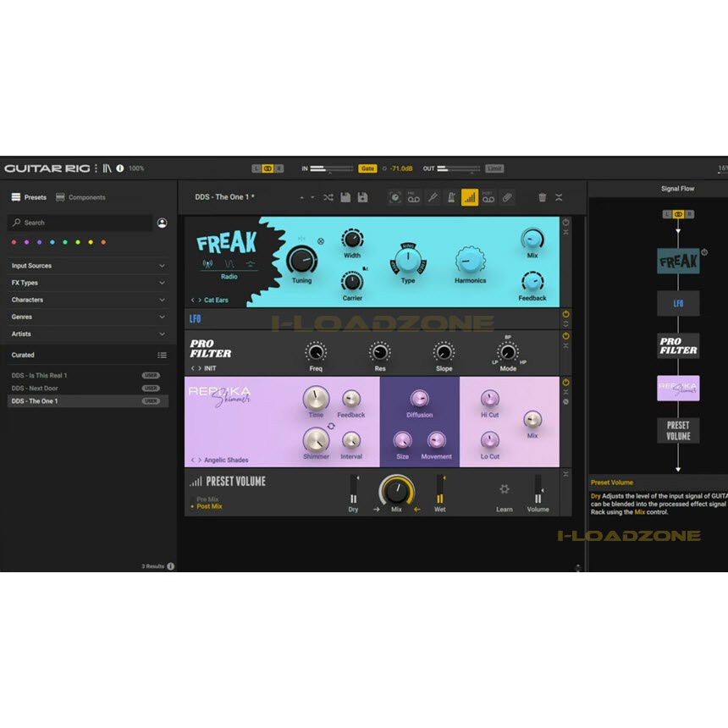
Task: Click the -71.0dB gate threshold value
Action: [401, 168]
